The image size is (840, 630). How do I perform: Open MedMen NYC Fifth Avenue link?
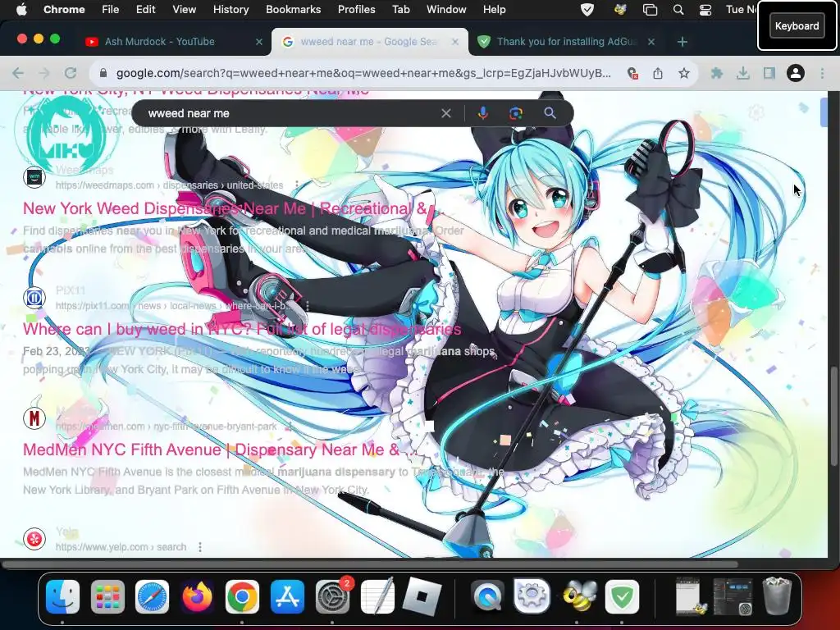click(218, 450)
